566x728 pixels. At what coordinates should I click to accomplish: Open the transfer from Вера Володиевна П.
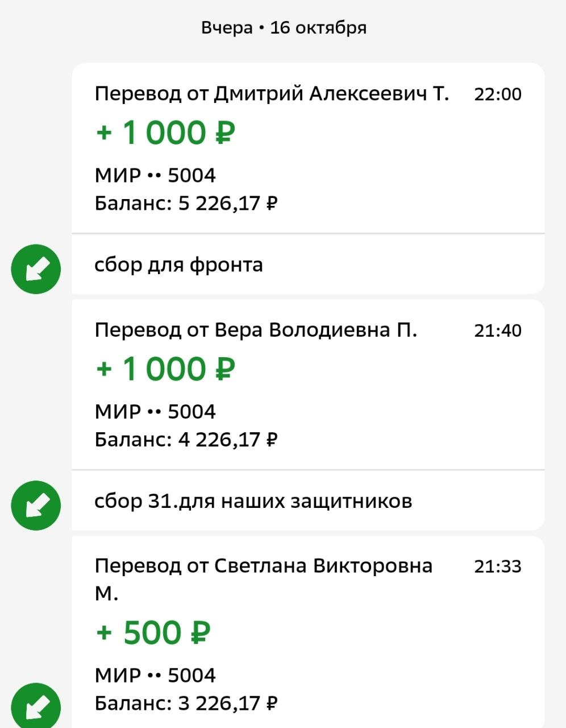(x=256, y=330)
